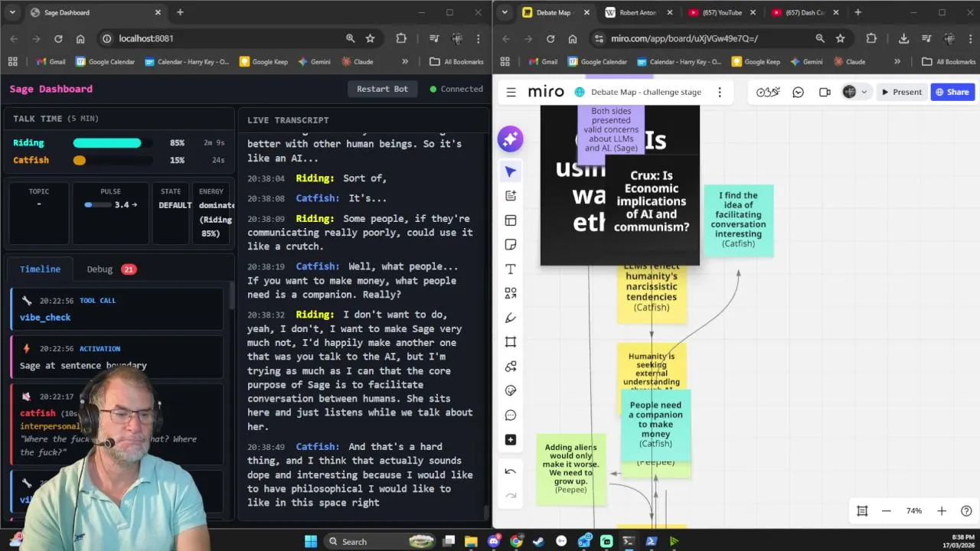Viewport: 980px width, 551px height.
Task: Select 'People need a companion' sticky note
Action: pyautogui.click(x=655, y=424)
